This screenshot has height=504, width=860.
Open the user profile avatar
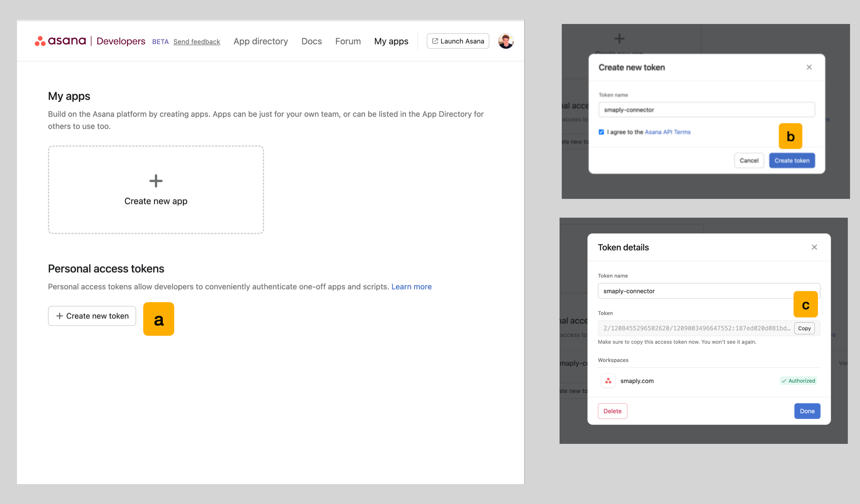tap(506, 41)
